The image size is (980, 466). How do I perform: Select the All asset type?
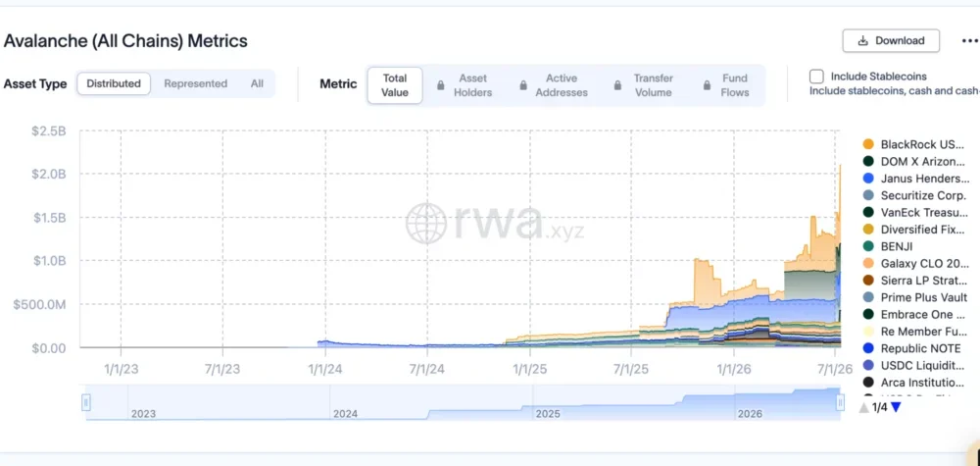point(257,83)
